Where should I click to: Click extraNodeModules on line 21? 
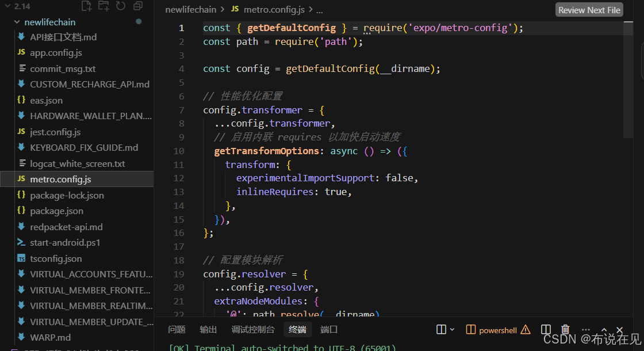[258, 302]
